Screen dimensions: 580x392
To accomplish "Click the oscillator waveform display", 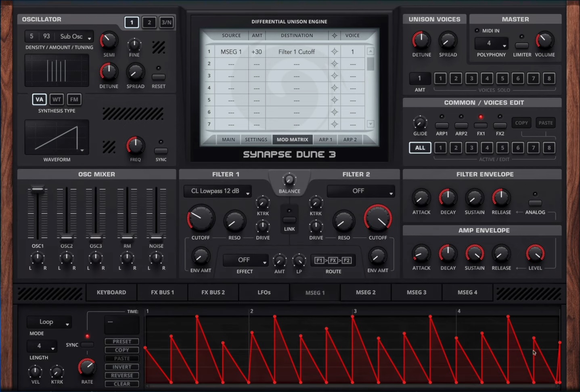I will [57, 137].
